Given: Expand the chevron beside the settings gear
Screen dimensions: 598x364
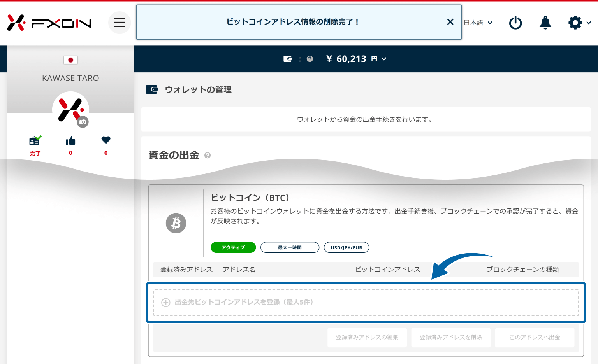Looking at the screenshot, I should click(x=589, y=23).
